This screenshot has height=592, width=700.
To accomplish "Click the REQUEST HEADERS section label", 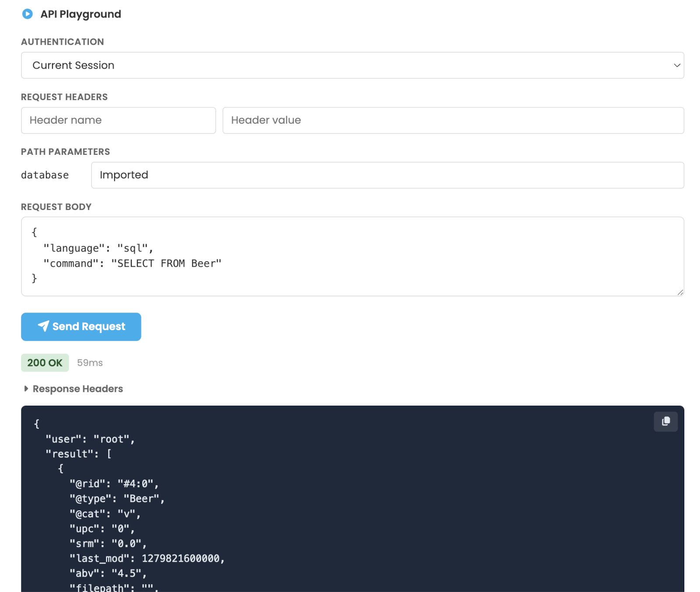I will pyautogui.click(x=64, y=97).
